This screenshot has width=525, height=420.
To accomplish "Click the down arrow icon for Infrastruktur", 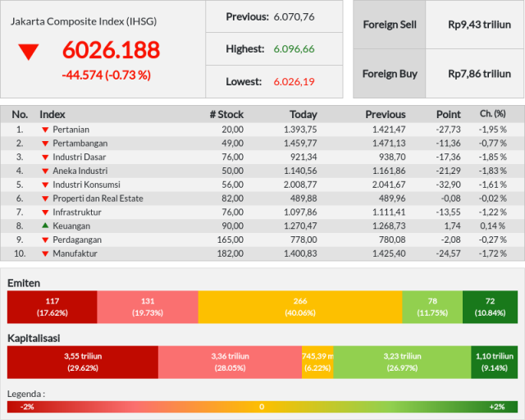I will [45, 212].
